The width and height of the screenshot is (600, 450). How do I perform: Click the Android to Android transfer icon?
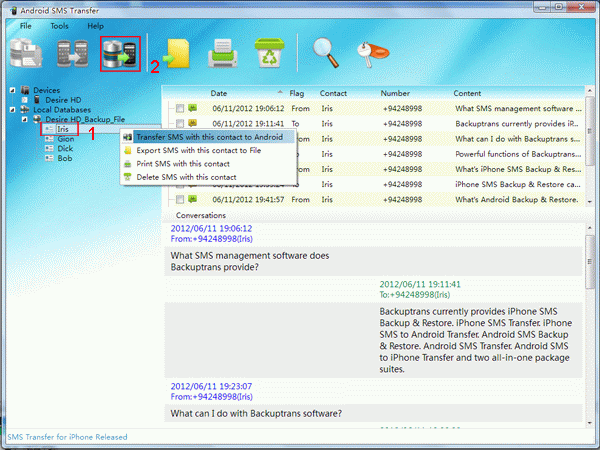[x=72, y=54]
